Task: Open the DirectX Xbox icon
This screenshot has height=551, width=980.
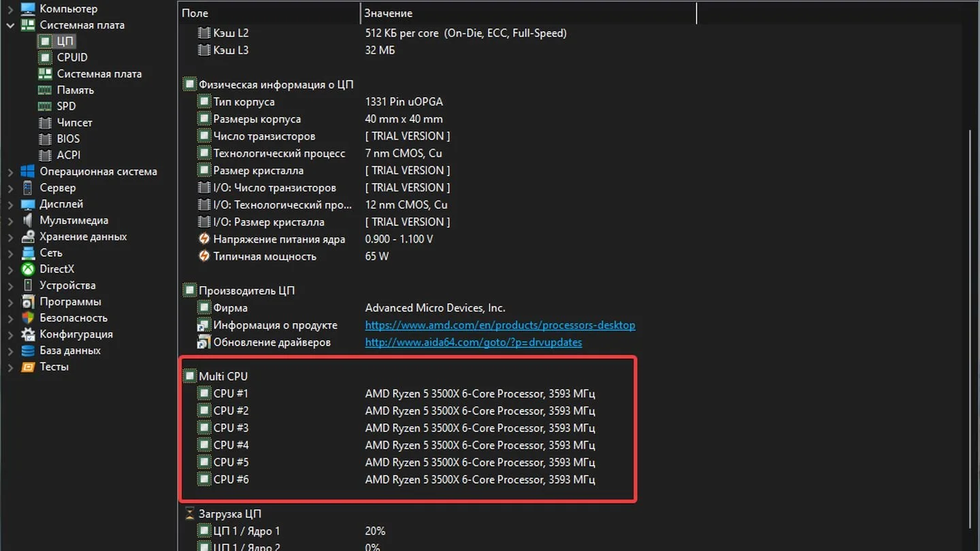Action: 28,269
